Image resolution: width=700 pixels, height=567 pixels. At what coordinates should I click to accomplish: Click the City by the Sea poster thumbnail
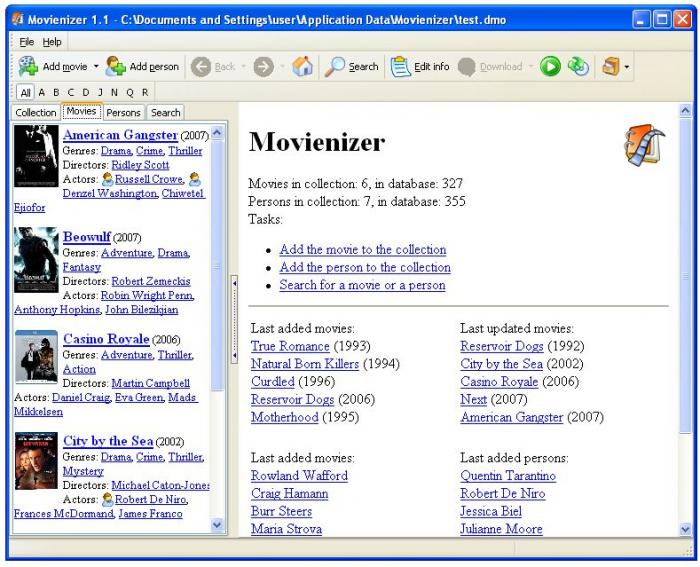(36, 461)
